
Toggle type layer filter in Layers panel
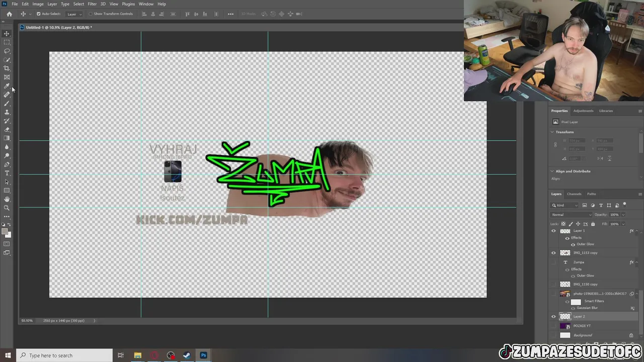601,205
